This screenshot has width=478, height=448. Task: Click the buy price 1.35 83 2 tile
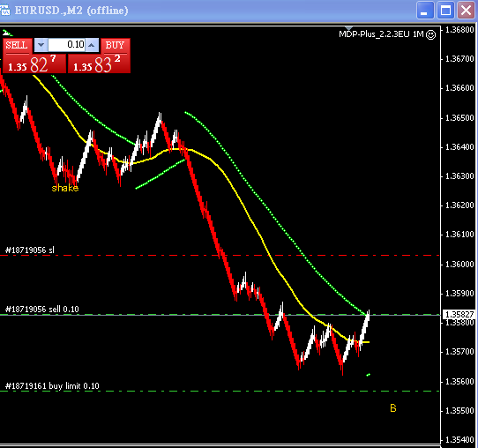pos(99,63)
